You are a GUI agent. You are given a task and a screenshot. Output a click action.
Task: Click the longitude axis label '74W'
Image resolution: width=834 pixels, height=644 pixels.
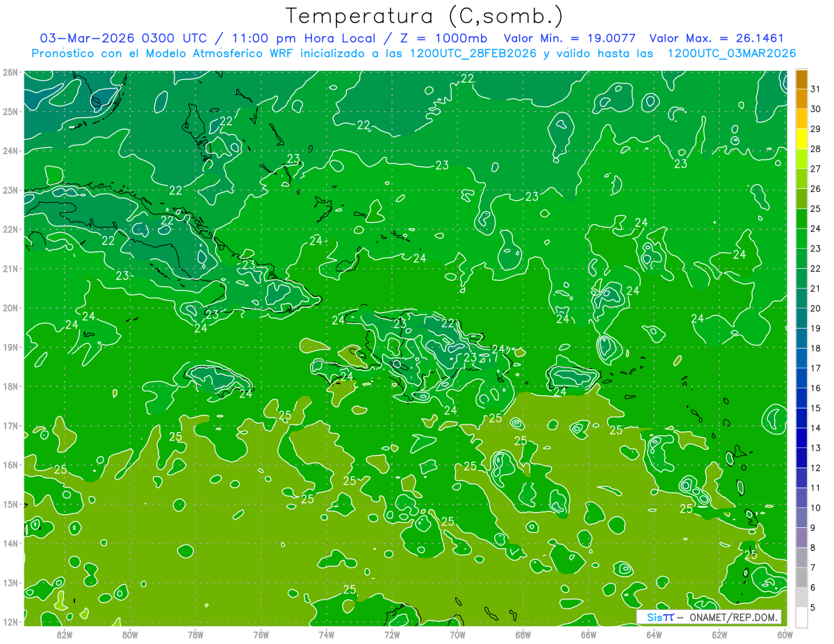click(327, 634)
